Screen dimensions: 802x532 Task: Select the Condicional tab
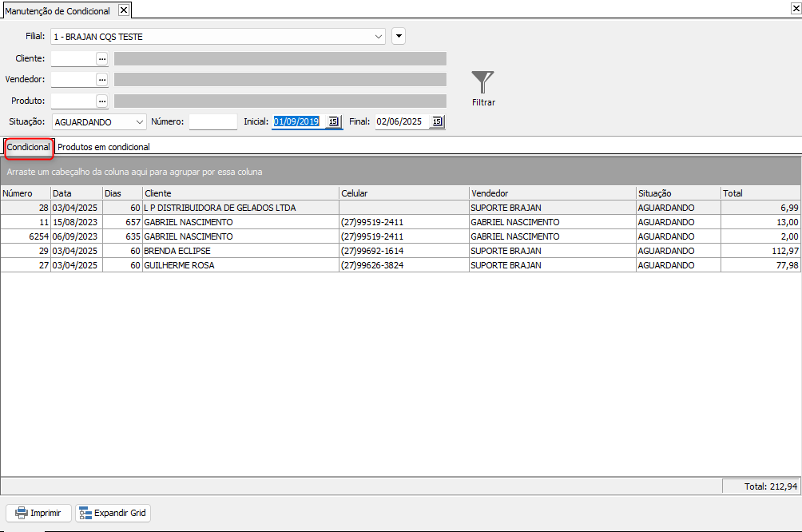[29, 147]
